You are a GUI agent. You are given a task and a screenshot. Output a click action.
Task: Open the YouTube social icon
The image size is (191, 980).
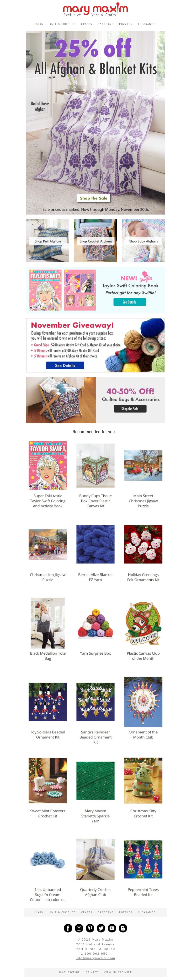pos(112,928)
